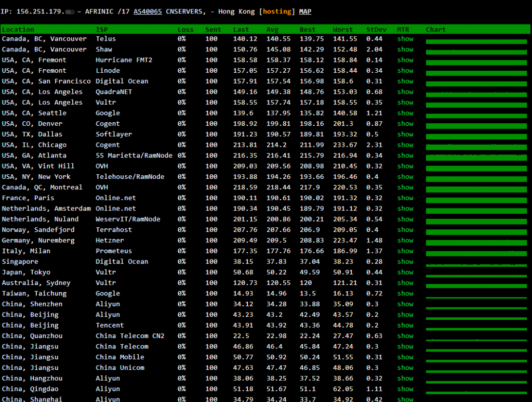Click the latency chart for Digital Ocean Singapore

coord(476,265)
